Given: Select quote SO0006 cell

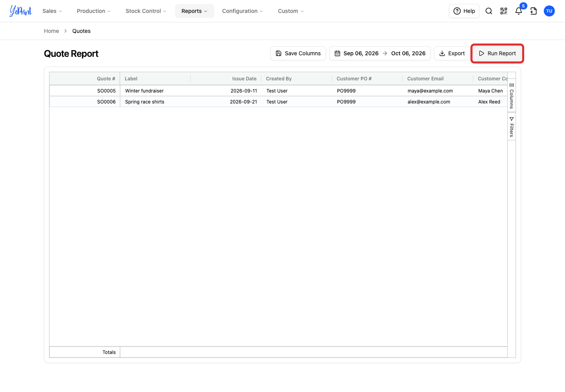Looking at the screenshot, I should (85, 102).
